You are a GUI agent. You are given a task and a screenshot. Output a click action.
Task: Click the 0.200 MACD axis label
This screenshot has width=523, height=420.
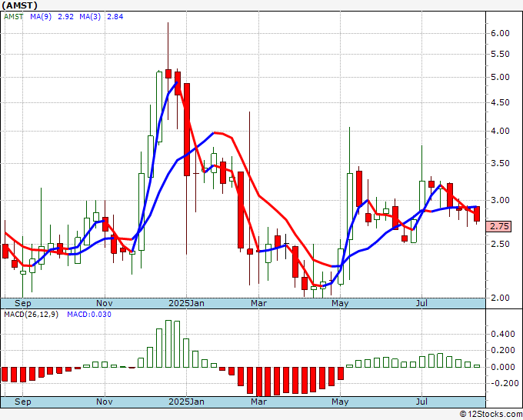tap(503, 351)
